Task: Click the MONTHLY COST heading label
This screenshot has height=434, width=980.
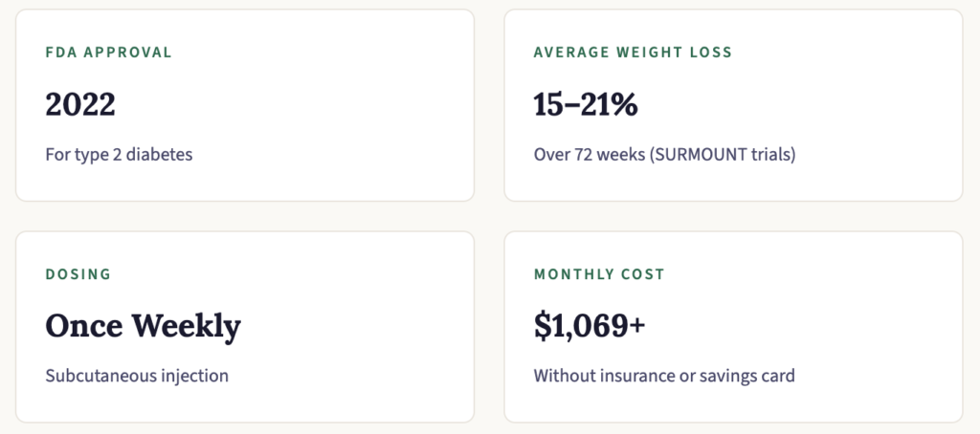Action: click(x=599, y=274)
